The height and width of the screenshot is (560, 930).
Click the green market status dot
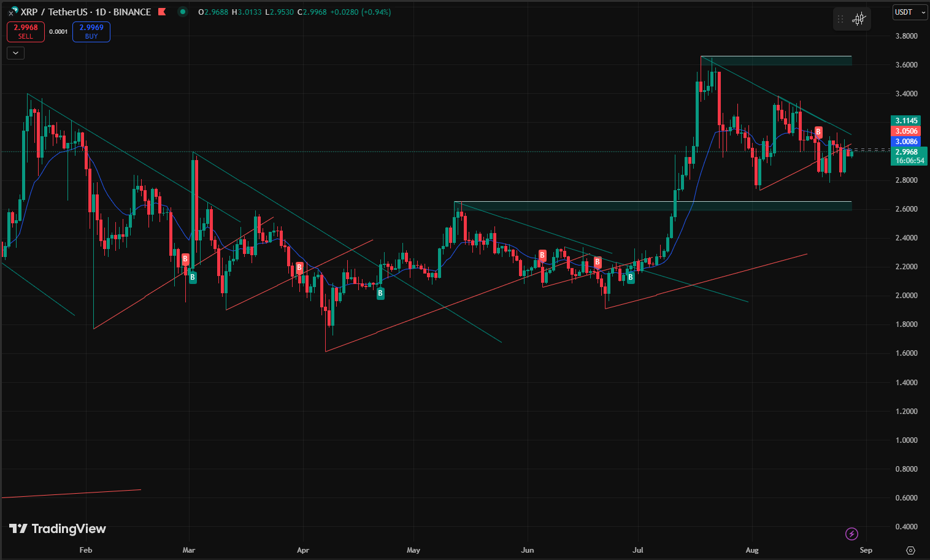182,12
